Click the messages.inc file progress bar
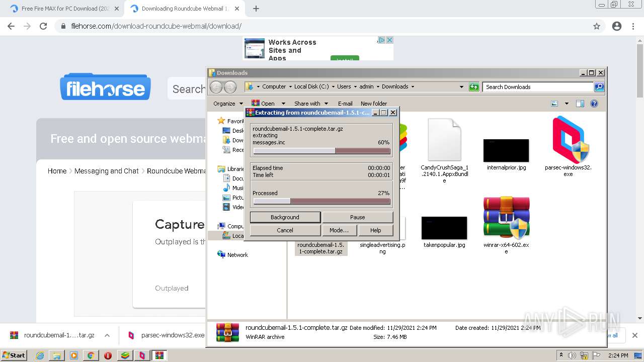Viewport: 644px width, 362px height. click(x=321, y=151)
